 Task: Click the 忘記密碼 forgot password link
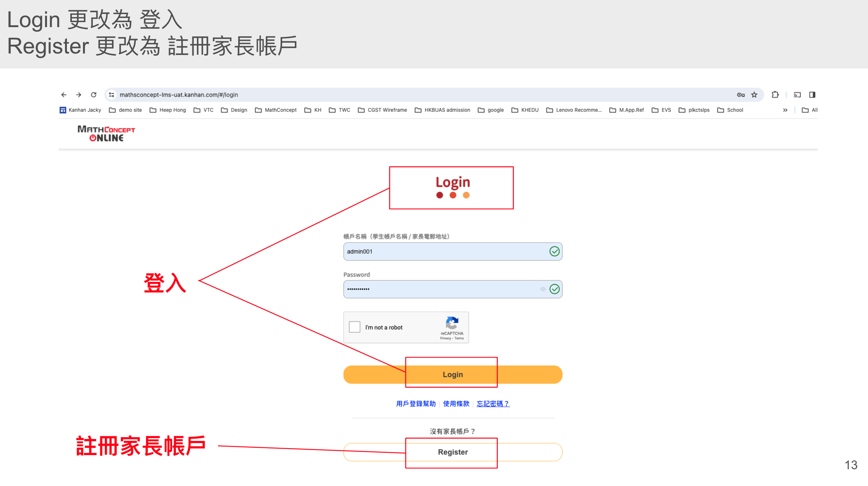pos(493,404)
